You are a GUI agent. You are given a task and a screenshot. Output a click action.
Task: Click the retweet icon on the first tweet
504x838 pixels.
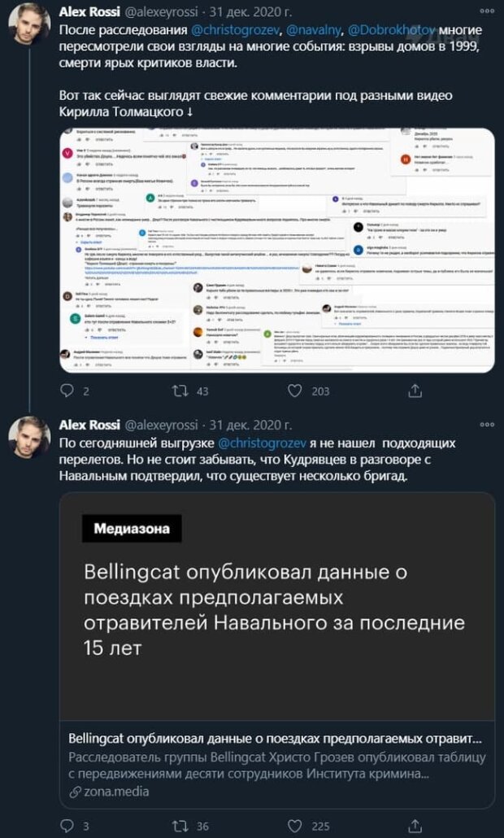coord(180,391)
